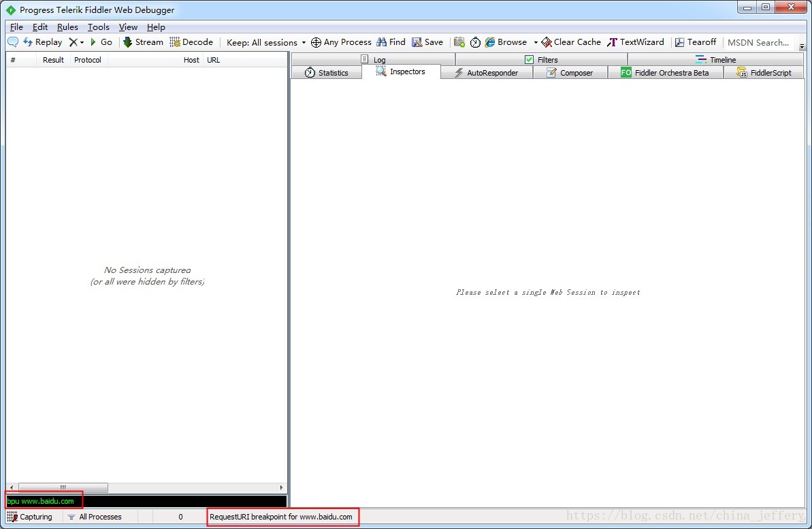Switch to the Log tab
The height and width of the screenshot is (529, 812).
coord(374,59)
